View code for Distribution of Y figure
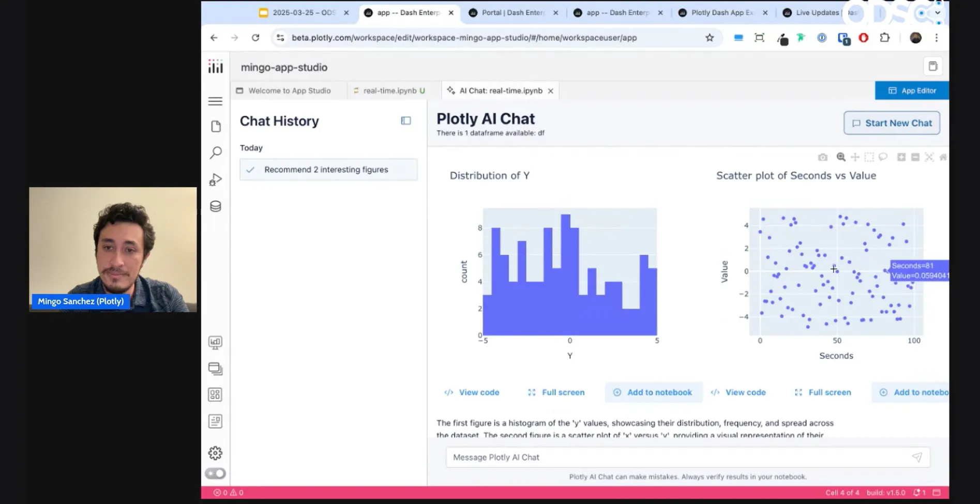The image size is (980, 504). (472, 392)
